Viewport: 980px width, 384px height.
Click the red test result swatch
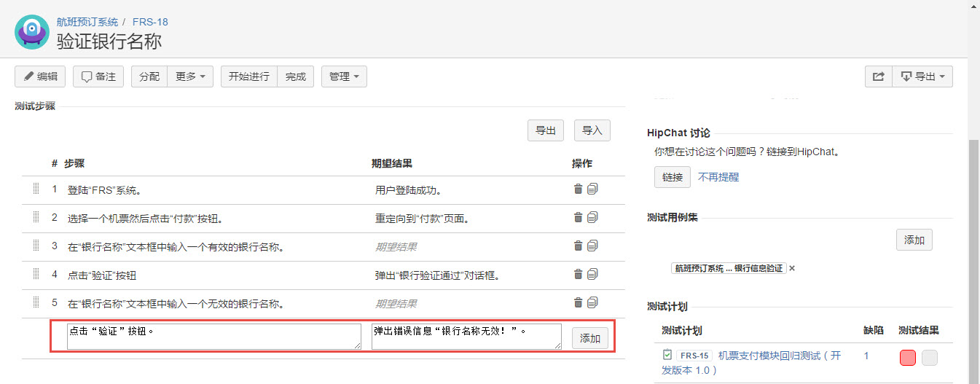907,358
